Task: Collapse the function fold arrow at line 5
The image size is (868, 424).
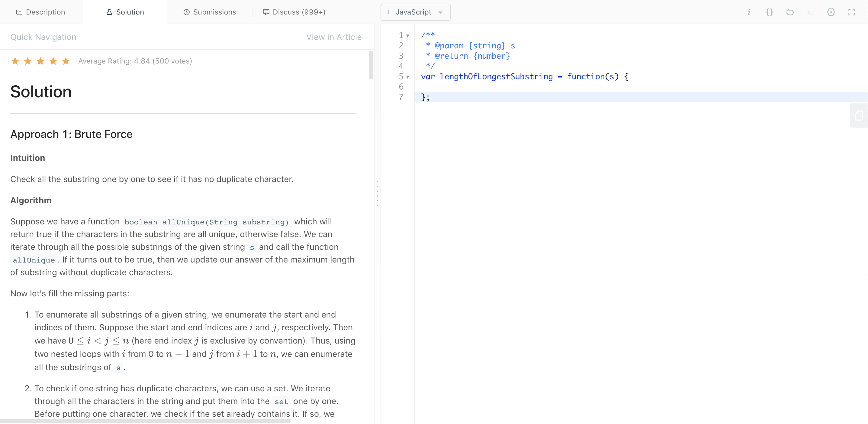Action: click(x=408, y=77)
